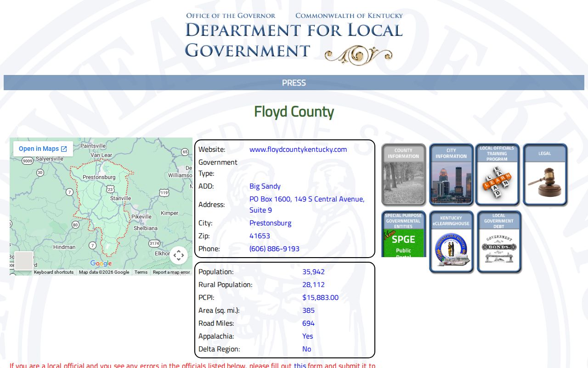Viewport: 588px width, 368px height.
Task: Click the map layer thumbnail square
Action: click(x=24, y=261)
